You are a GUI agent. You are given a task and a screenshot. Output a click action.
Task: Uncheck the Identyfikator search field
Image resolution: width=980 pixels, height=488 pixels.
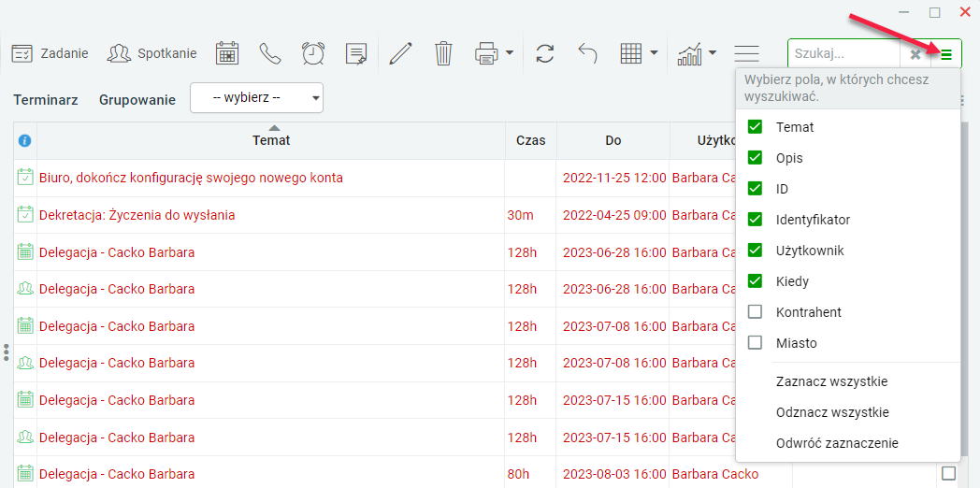point(755,220)
